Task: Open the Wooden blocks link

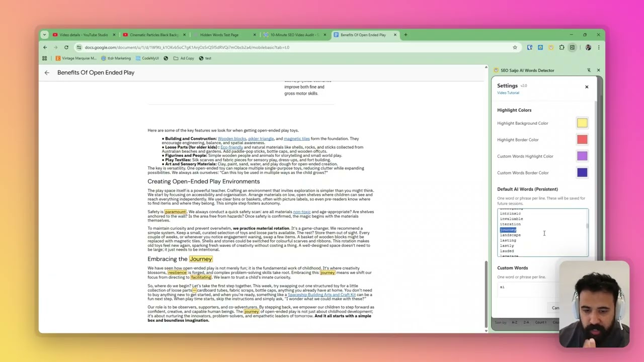Action: 232,139
